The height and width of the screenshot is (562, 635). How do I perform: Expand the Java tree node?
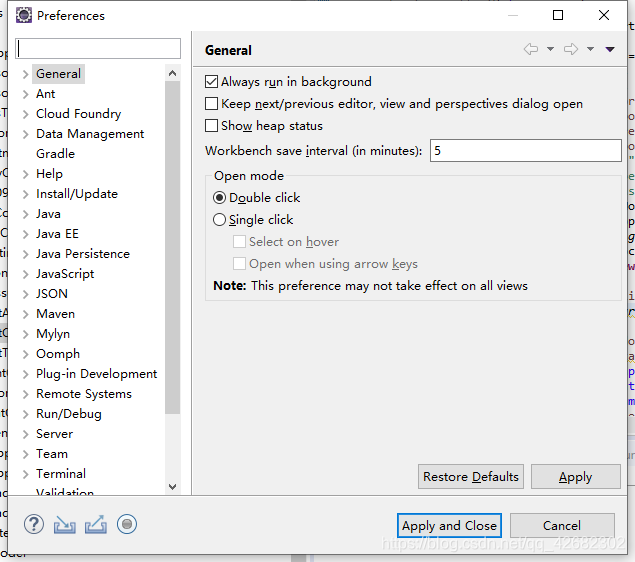(x=26, y=214)
